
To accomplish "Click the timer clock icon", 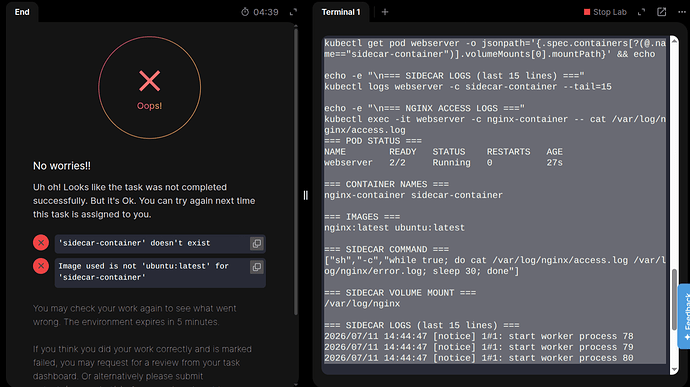I will [x=245, y=12].
